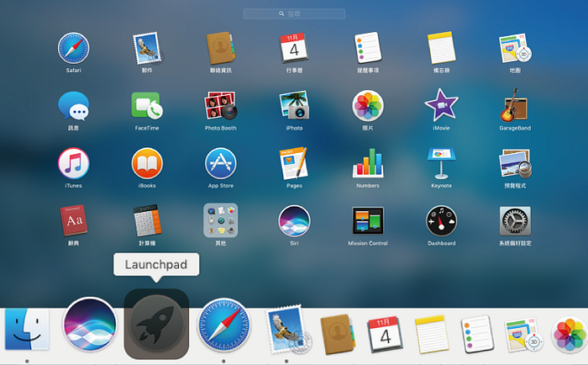Open Safari in the Launchpad grid

74,48
